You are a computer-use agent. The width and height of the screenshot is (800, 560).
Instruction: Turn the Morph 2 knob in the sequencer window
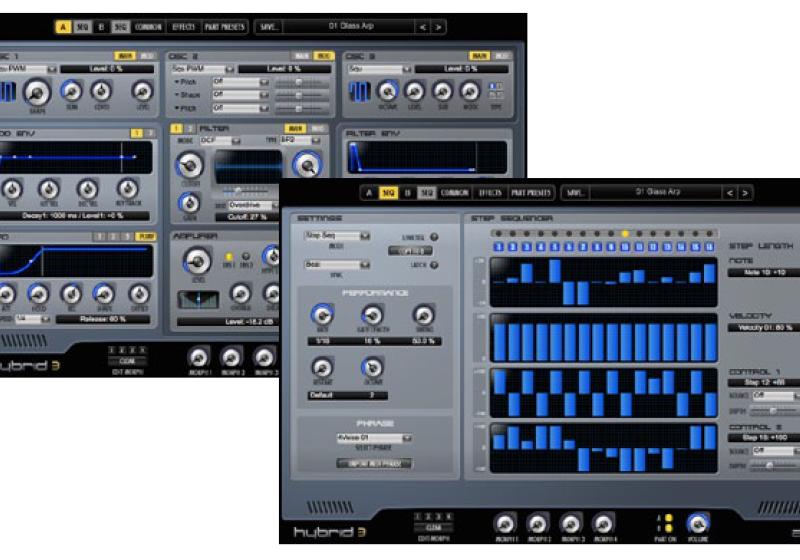click(537, 524)
